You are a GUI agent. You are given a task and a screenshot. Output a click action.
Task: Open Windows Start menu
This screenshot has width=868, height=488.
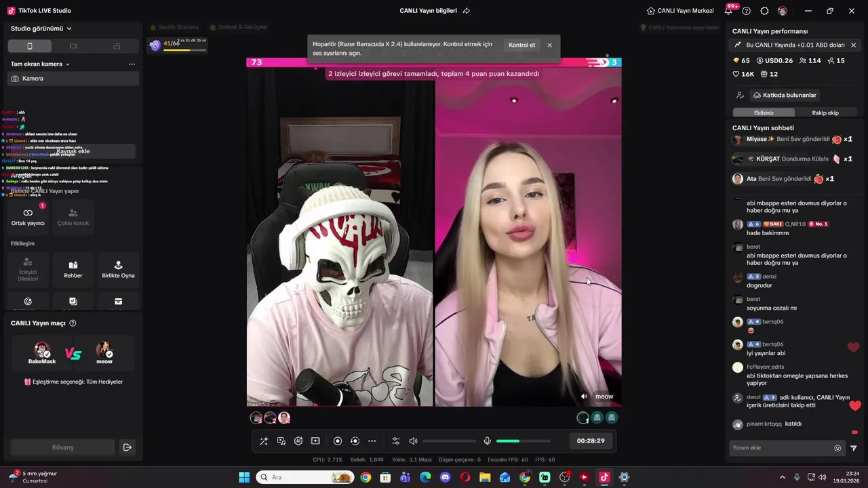[244, 477]
